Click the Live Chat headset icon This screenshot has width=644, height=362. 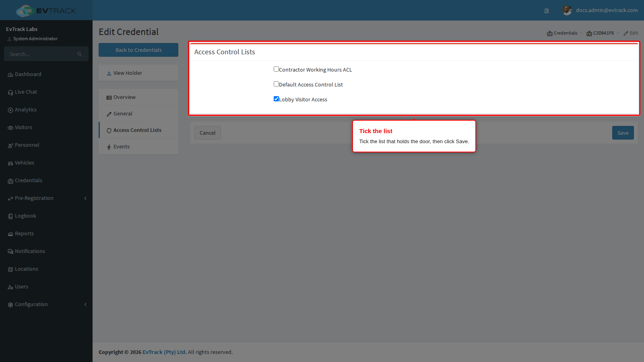click(x=10, y=93)
